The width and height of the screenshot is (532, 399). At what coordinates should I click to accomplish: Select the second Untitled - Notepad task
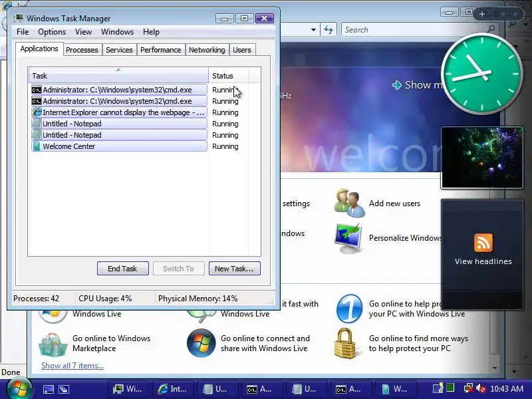(119, 135)
